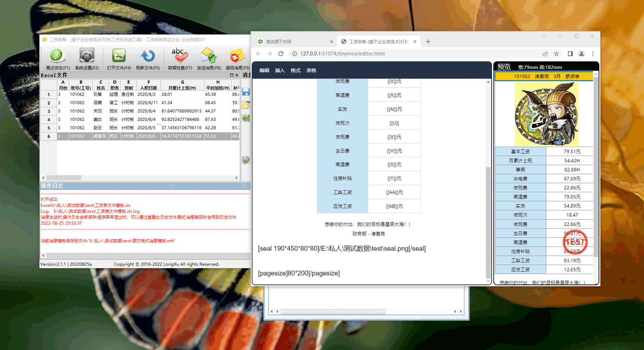Open 系统设置(F2) gear settings

(87, 56)
